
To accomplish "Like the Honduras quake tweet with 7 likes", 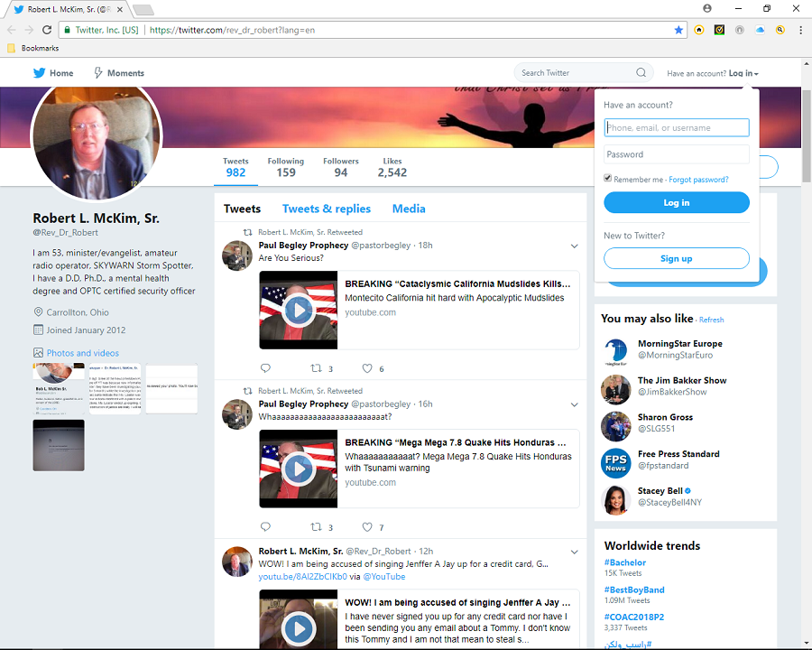I will (367, 527).
